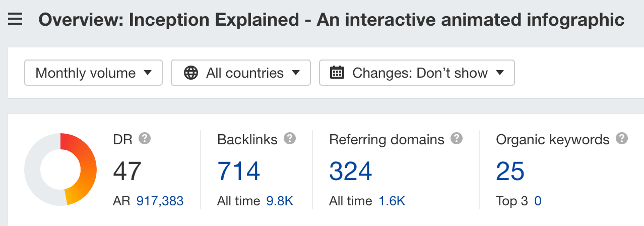Click the 25 organic keywords link

coord(510,171)
